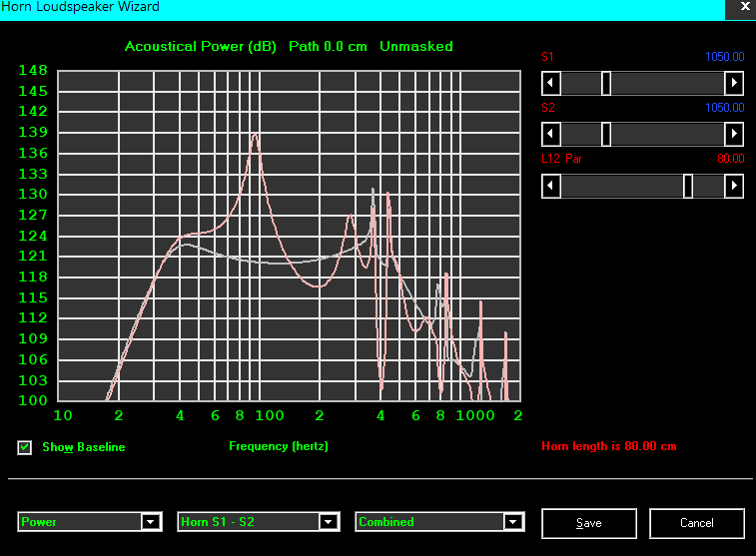Click the S1 value 1050.00
The image size is (756, 556).
pos(725,57)
